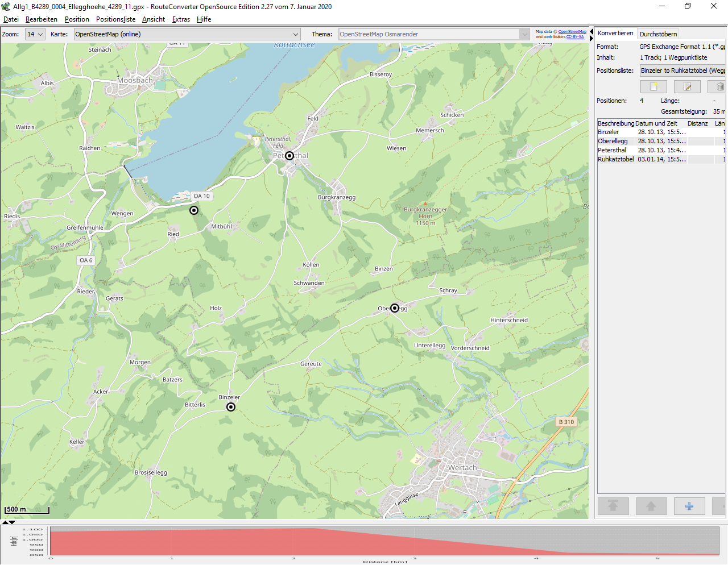The height and width of the screenshot is (565, 728).
Task: Select the Ruhkatztobel row in position table
Action: coord(615,159)
